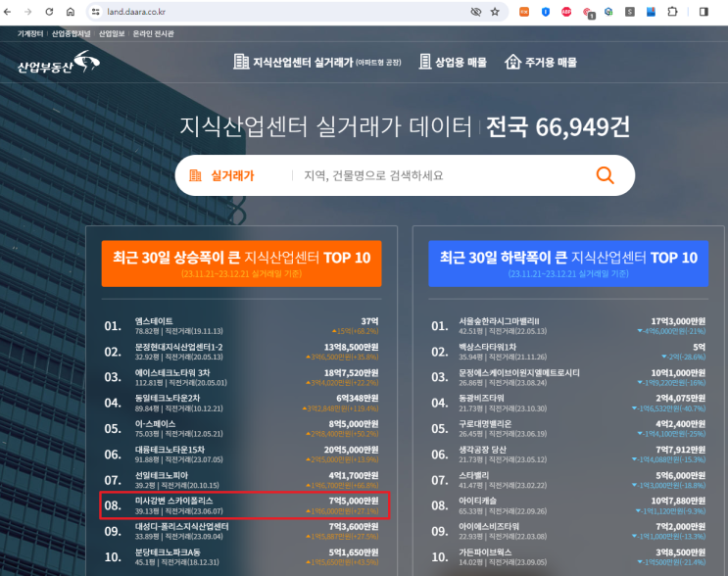Open the gray S extension icon
728x576 pixels.
click(630, 12)
